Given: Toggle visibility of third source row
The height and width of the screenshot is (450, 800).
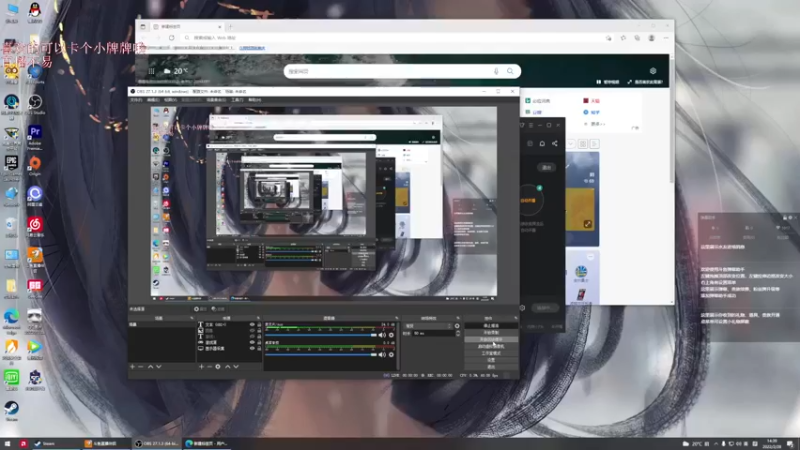Looking at the screenshot, I should pyautogui.click(x=252, y=337).
